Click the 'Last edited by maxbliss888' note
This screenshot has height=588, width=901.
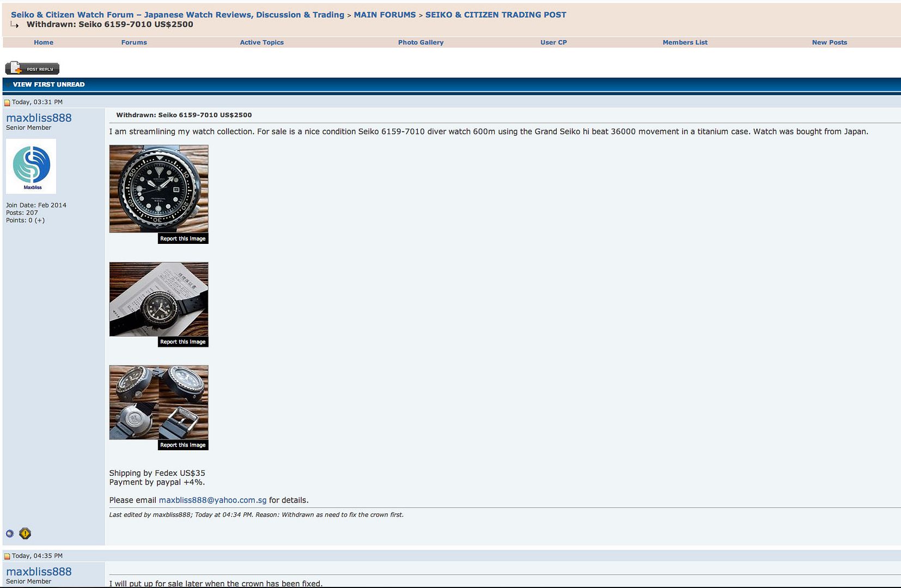[x=256, y=514]
